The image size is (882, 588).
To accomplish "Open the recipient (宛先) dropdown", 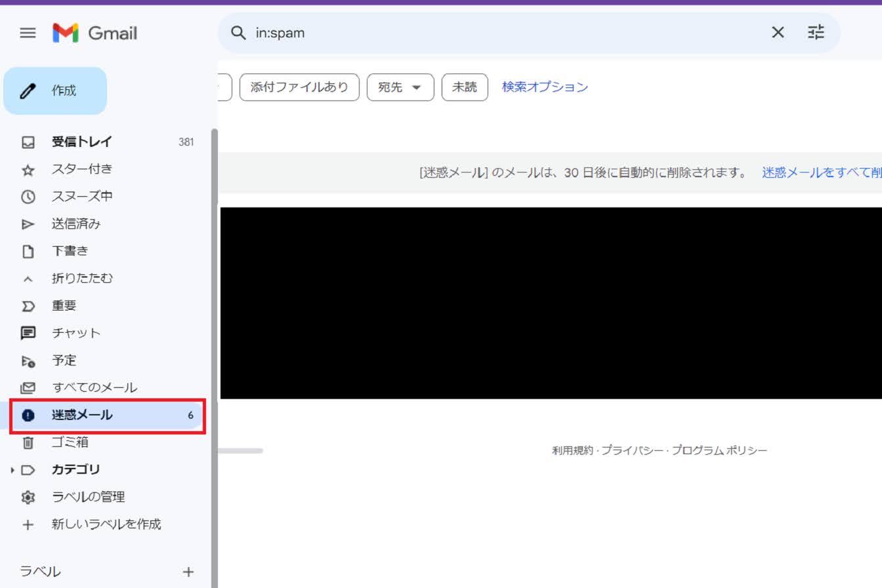I will tap(400, 87).
